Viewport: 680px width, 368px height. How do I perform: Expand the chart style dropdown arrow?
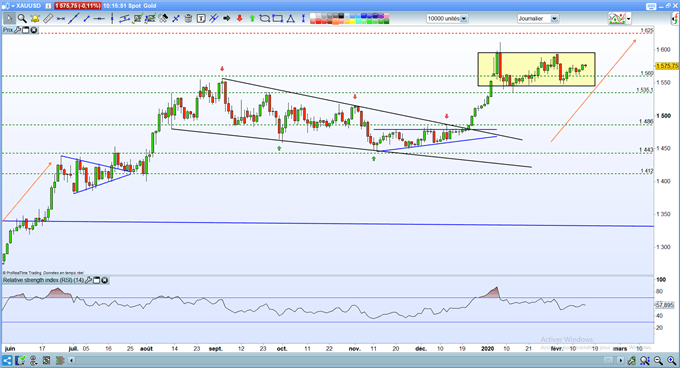click(628, 19)
